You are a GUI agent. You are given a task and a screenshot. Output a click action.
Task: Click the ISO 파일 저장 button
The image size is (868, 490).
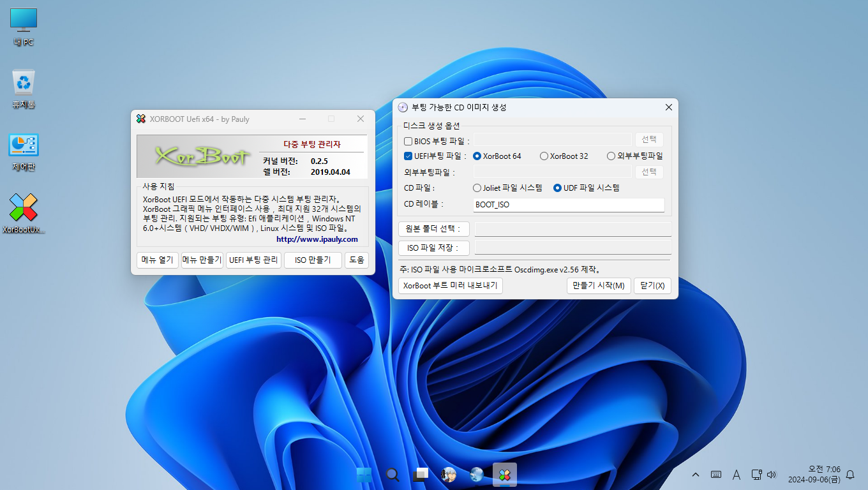click(x=433, y=248)
